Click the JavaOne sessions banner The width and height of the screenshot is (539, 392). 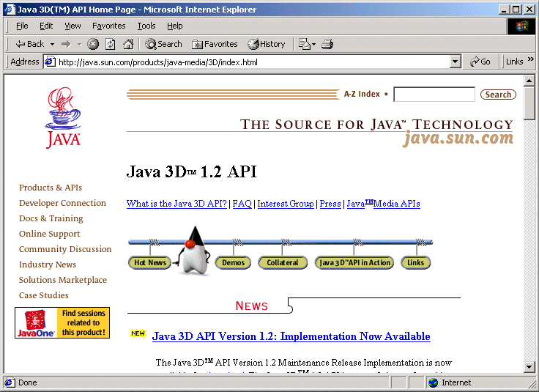click(x=62, y=322)
